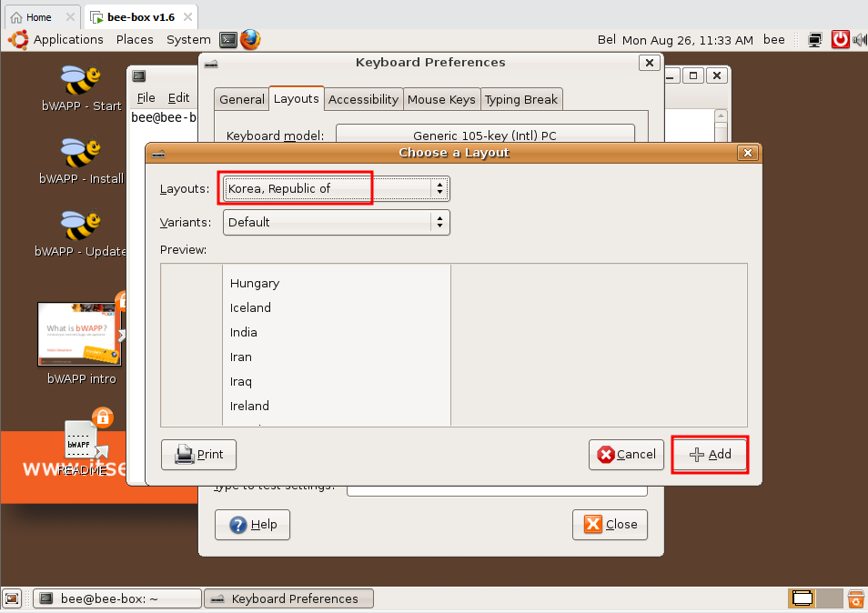
Task: Click the Ubuntu logo icon
Action: 18,40
